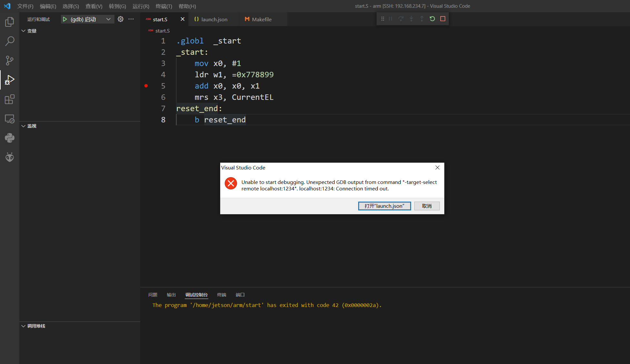The width and height of the screenshot is (630, 364).
Task: Close the error dialog with X
Action: point(438,168)
